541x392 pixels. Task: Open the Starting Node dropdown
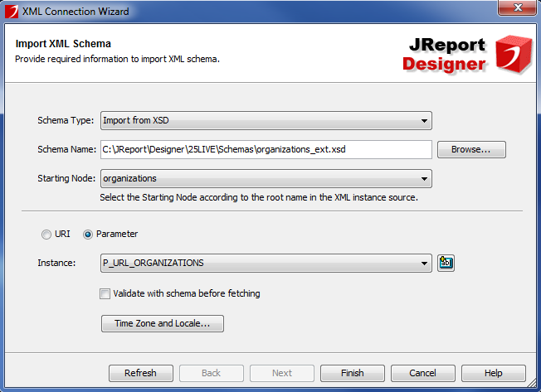point(266,178)
